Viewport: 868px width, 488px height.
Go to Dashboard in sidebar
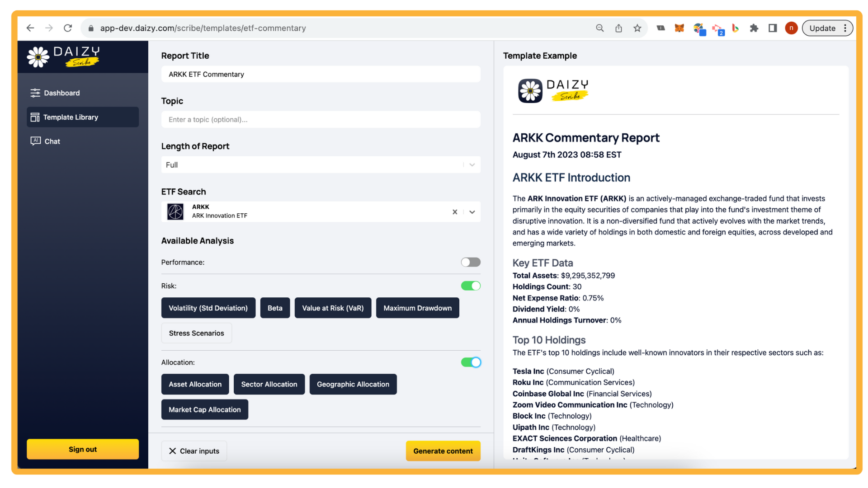pos(61,93)
